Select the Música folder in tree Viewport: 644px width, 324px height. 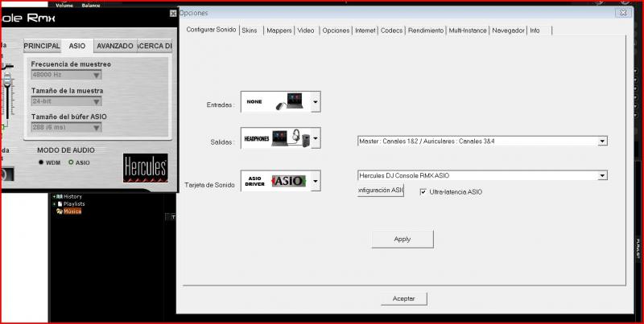(72, 211)
